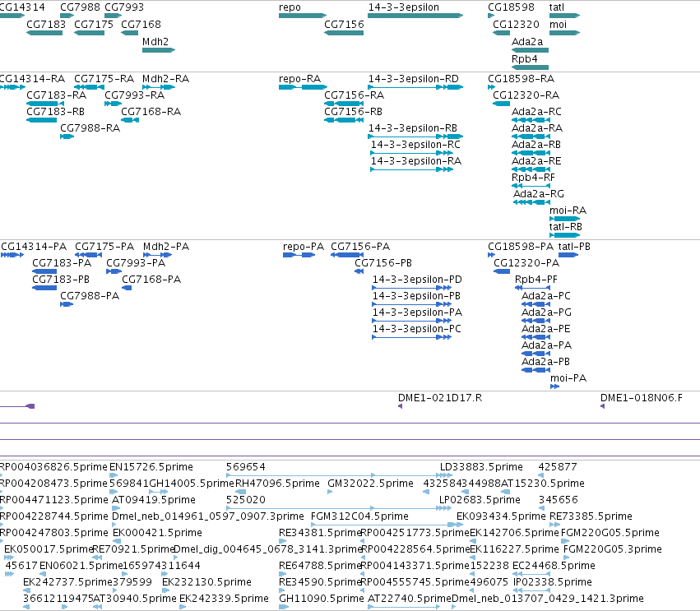The image size is (700, 611).
Task: Select the Ada2a-RC transcript label
Action: click(536, 112)
